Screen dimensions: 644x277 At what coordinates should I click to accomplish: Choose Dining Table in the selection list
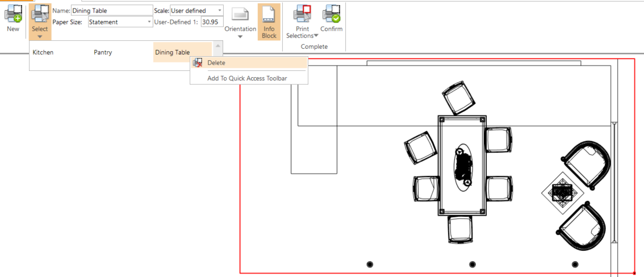point(173,53)
